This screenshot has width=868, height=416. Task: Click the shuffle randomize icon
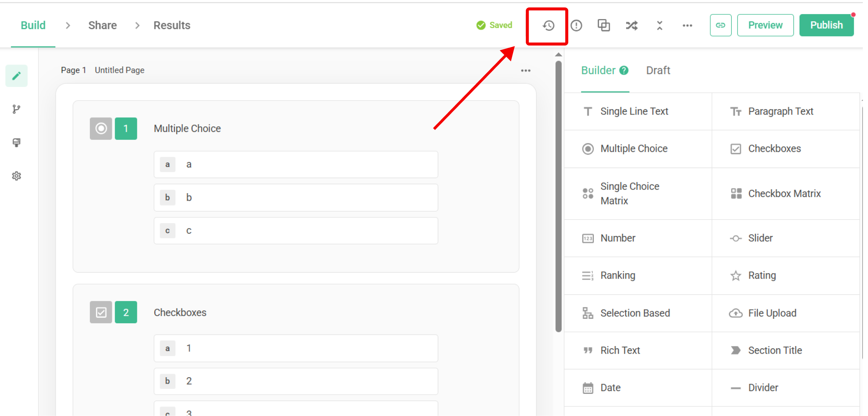[x=632, y=25]
